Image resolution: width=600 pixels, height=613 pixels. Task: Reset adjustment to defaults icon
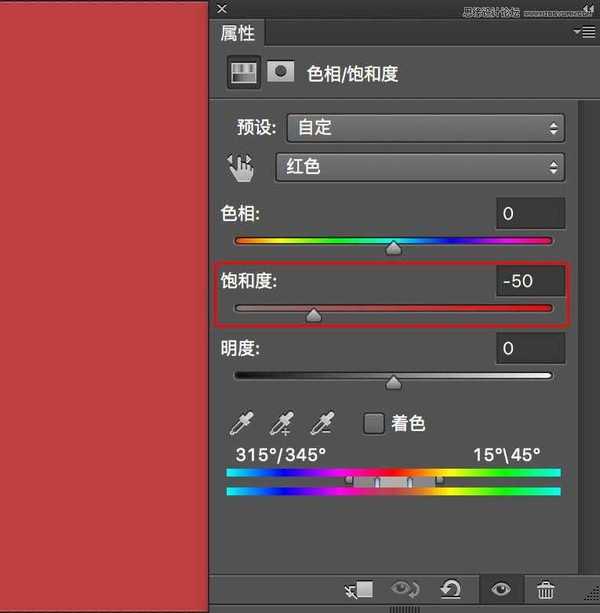[x=451, y=589]
